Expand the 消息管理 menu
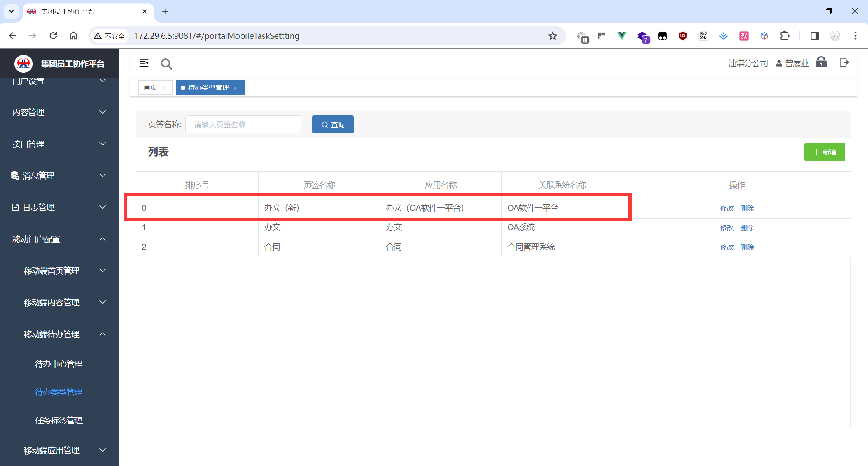The height and width of the screenshot is (466, 868). point(59,176)
